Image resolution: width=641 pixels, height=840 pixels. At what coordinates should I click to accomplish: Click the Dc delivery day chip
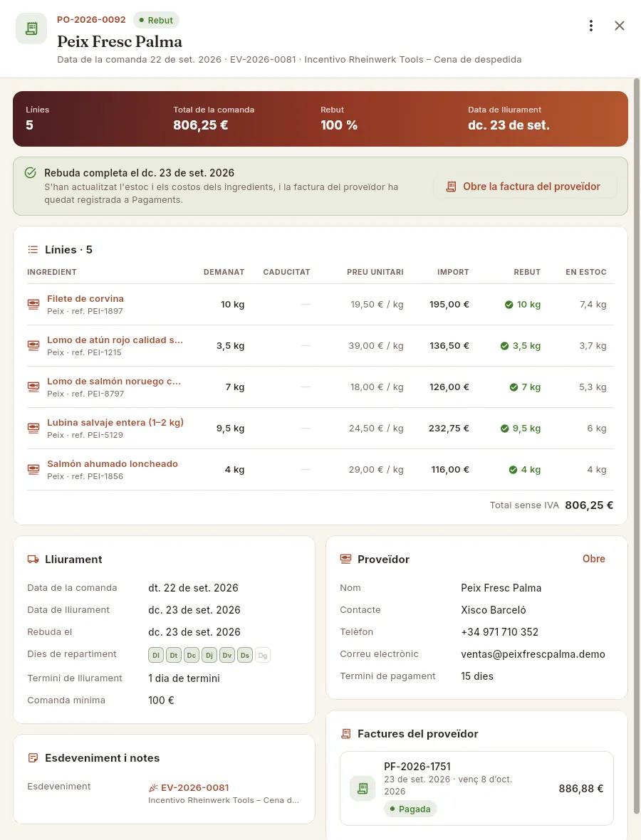coord(192,655)
